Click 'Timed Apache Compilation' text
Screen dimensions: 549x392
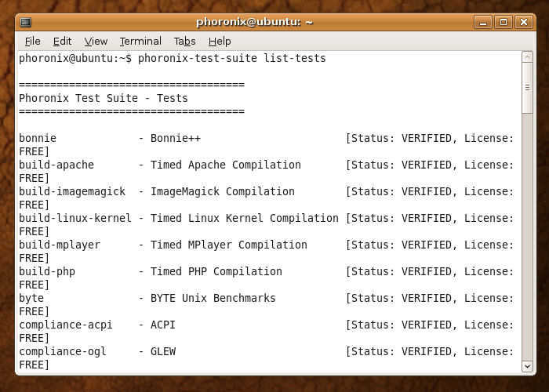coord(226,165)
